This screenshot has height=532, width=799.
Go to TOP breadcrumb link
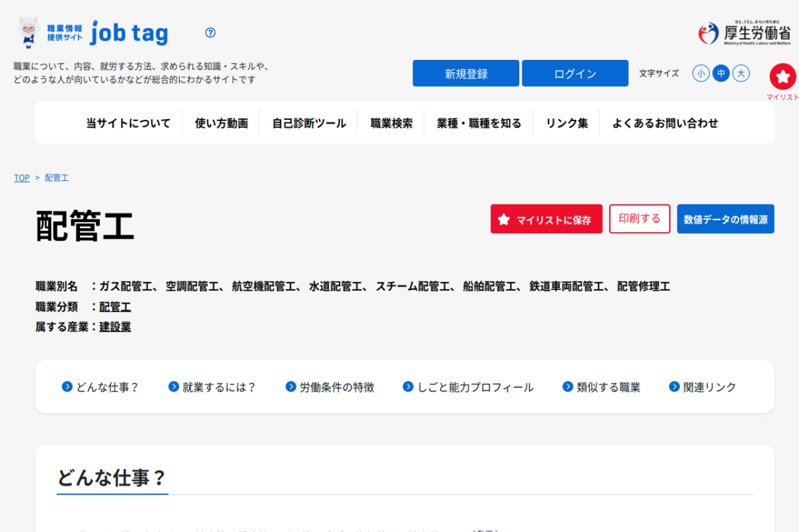pyautogui.click(x=22, y=178)
